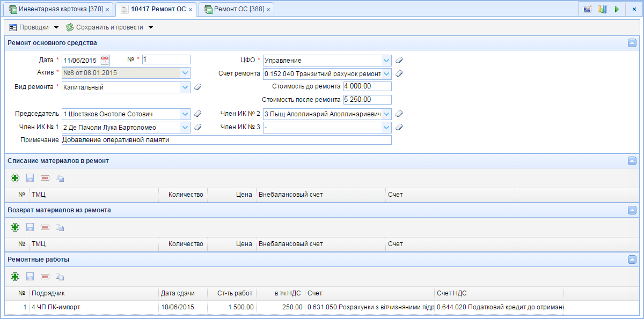Expand the Член ИК № 1 combo box arrow
This screenshot has width=644, height=319.
(185, 127)
